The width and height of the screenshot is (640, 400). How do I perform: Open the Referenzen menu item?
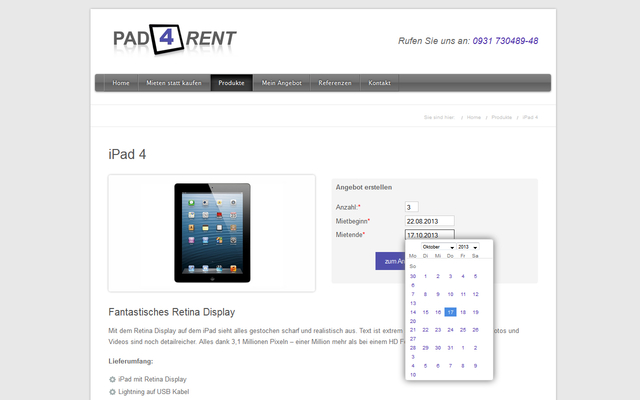click(x=335, y=83)
